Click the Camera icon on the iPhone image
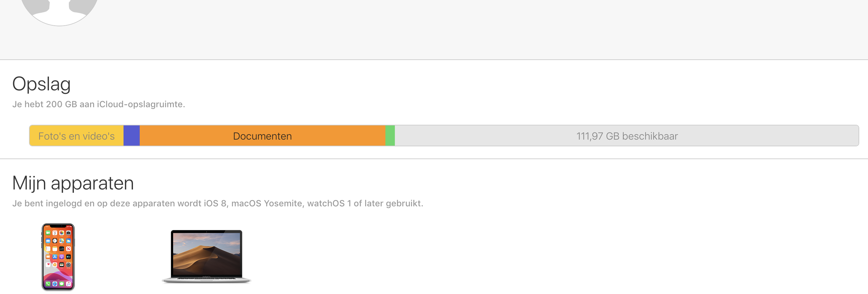Image resolution: width=868 pixels, height=294 pixels. click(x=69, y=233)
